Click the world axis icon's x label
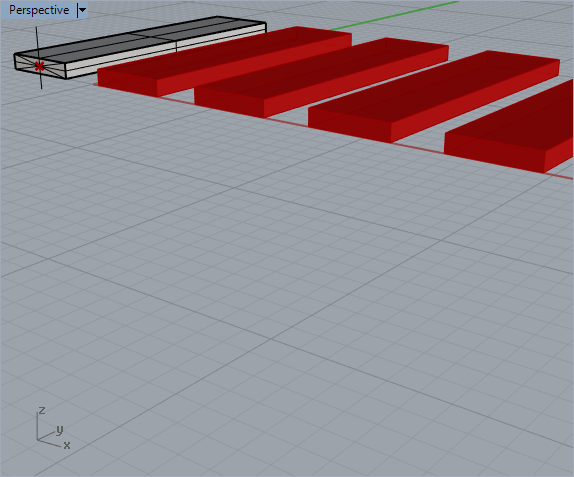The image size is (574, 477). 67,446
